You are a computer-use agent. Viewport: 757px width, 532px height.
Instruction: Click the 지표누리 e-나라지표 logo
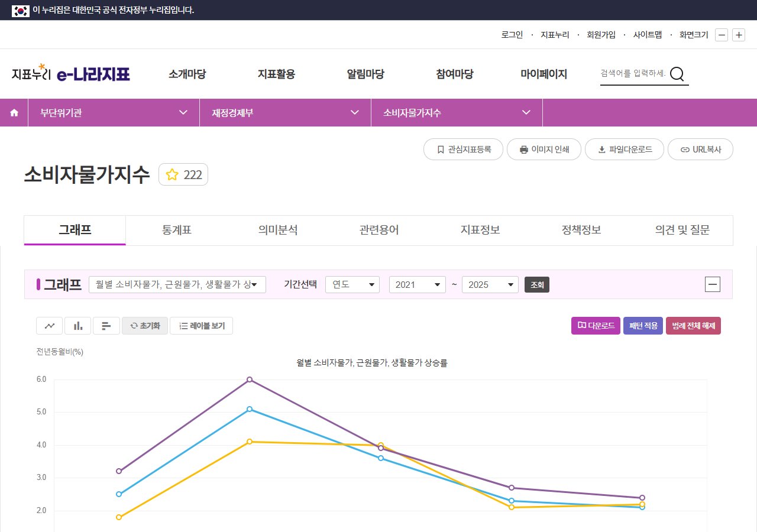70,73
